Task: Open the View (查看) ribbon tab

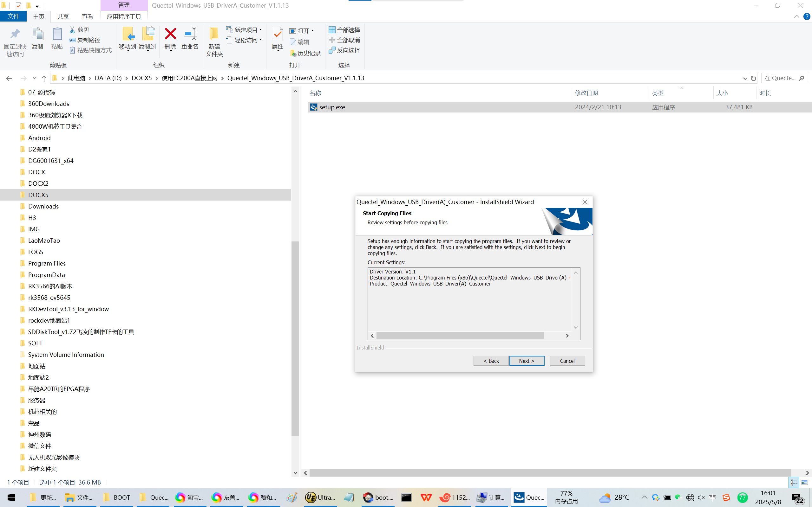Action: click(x=87, y=16)
